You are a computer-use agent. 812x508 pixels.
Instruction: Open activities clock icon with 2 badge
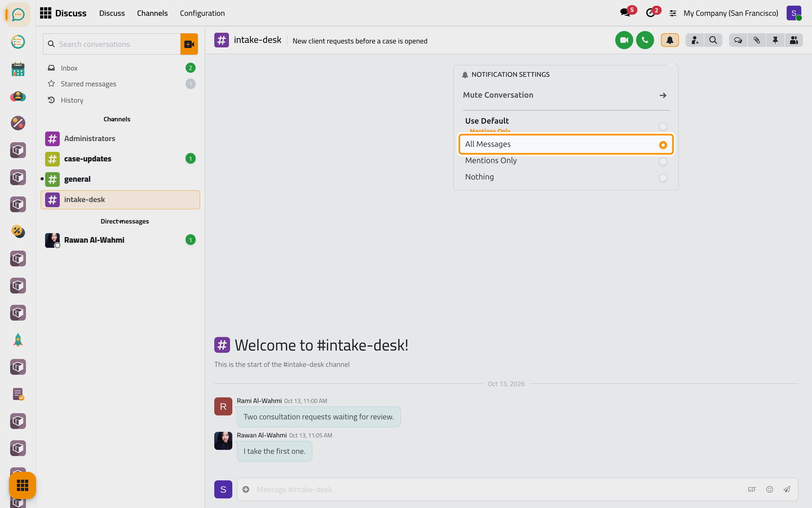pyautogui.click(x=651, y=13)
